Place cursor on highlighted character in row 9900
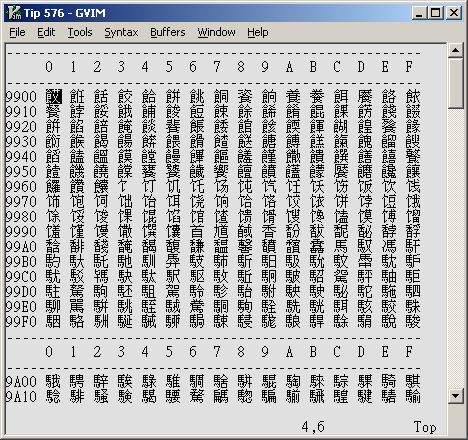The width and height of the screenshot is (468, 440). (53, 96)
